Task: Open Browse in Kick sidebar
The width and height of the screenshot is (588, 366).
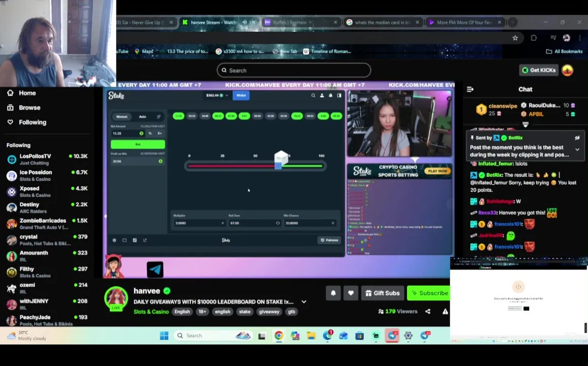Action: click(x=23, y=108)
